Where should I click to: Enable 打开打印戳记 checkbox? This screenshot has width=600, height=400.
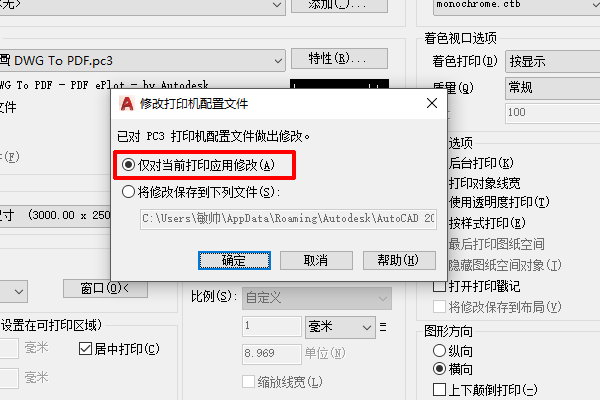coord(439,286)
